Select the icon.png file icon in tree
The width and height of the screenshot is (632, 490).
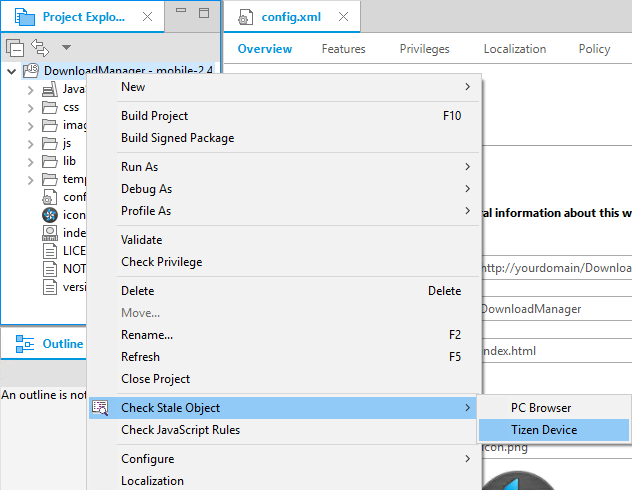[49, 215]
